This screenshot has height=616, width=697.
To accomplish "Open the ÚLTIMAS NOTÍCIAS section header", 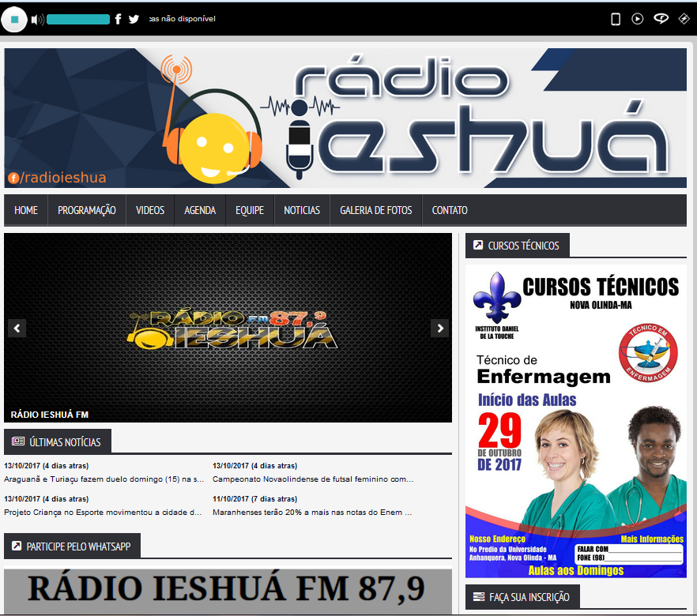I will 65,441.
